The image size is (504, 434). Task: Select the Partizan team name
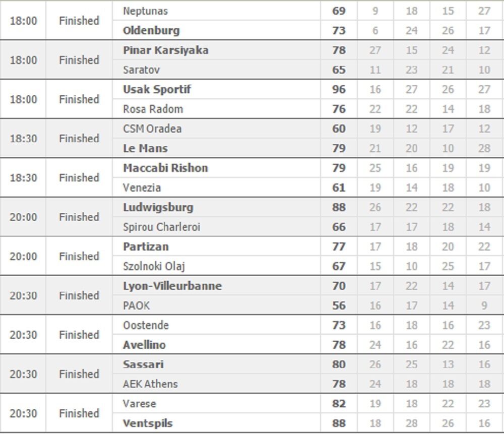tap(146, 247)
